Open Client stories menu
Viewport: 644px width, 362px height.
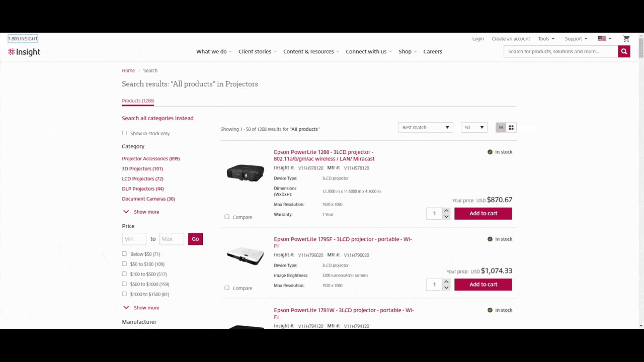coord(258,52)
